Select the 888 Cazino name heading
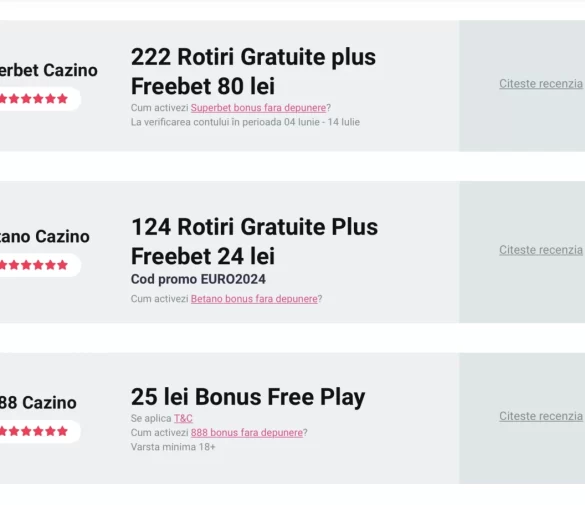Image resolution: width=585 pixels, height=505 pixels. click(38, 403)
